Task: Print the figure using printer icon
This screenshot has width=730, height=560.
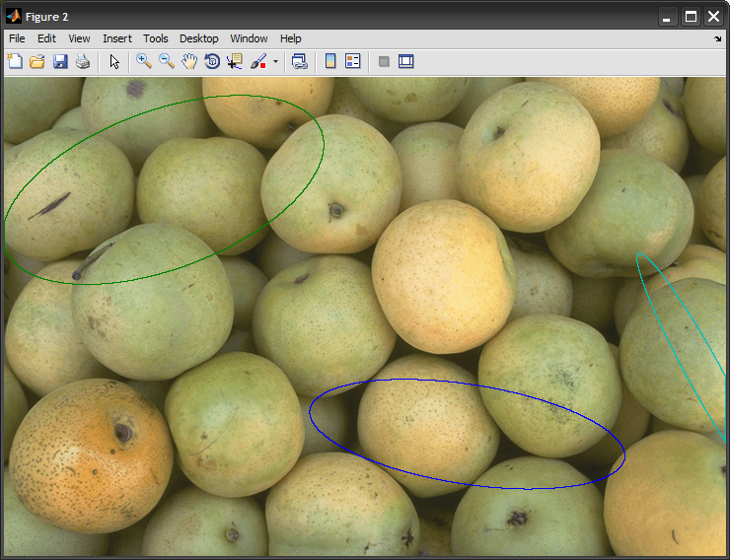Action: [83, 61]
